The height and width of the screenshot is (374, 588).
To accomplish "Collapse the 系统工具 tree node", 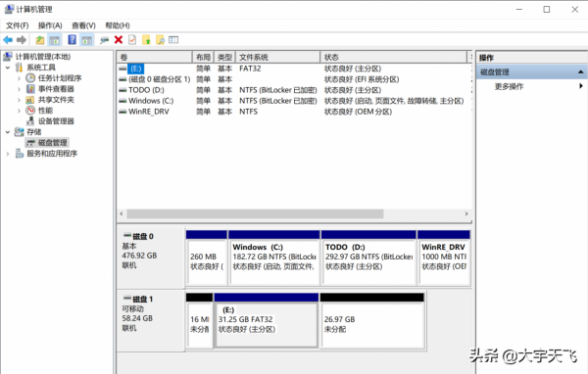I will pos(8,68).
